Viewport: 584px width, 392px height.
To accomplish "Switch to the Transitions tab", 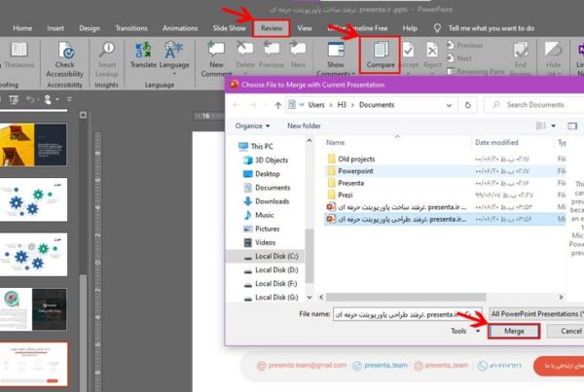I will pos(131,28).
